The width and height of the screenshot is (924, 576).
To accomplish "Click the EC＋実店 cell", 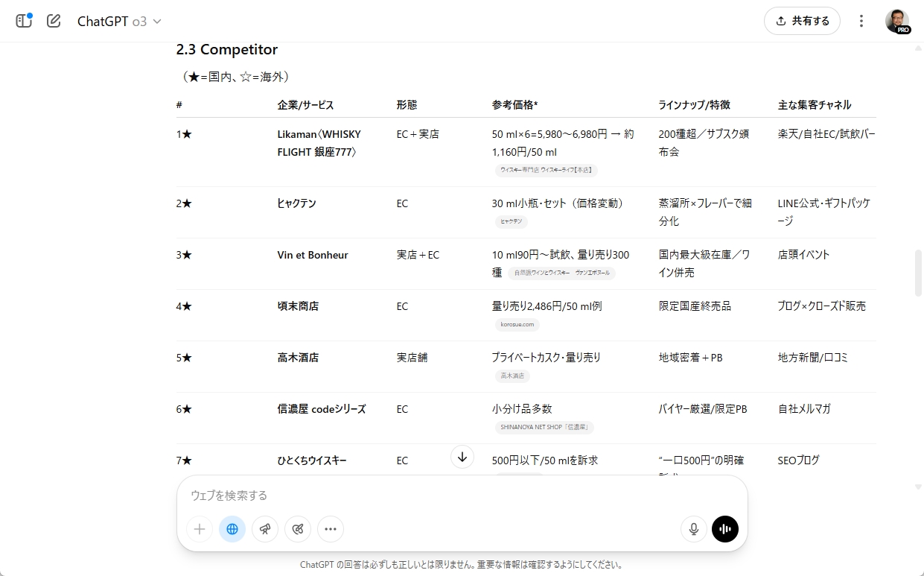I will click(418, 134).
